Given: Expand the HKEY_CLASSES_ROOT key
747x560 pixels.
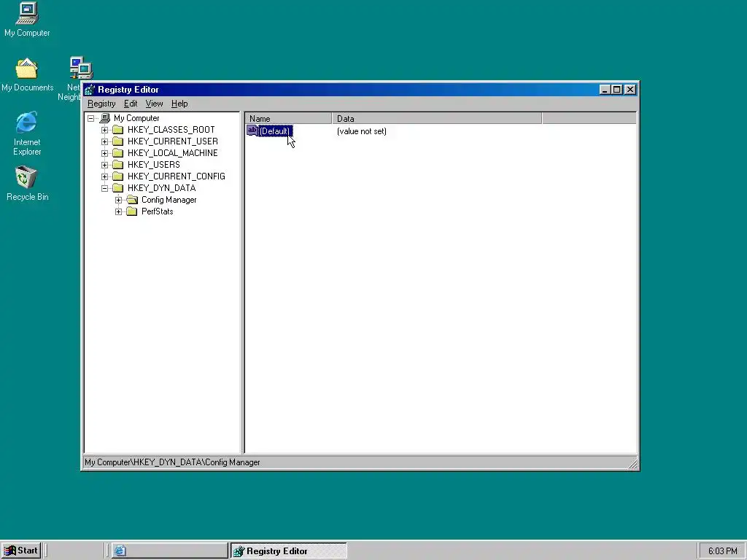Looking at the screenshot, I should [x=105, y=130].
